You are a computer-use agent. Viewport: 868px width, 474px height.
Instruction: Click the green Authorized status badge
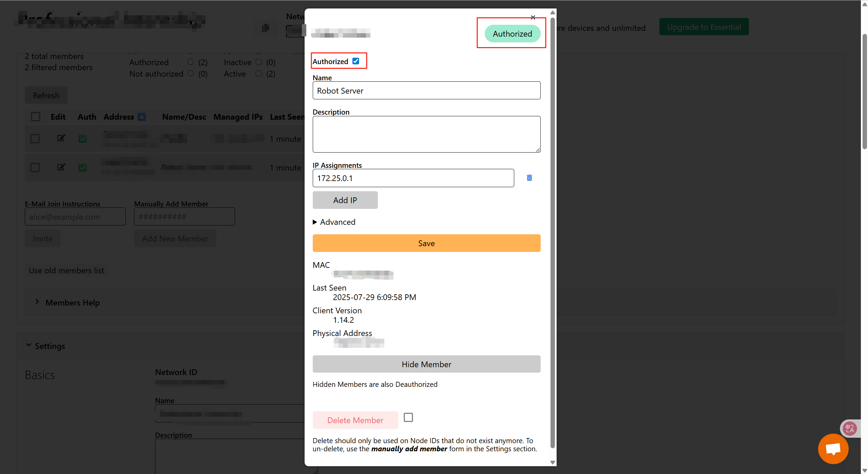512,34
